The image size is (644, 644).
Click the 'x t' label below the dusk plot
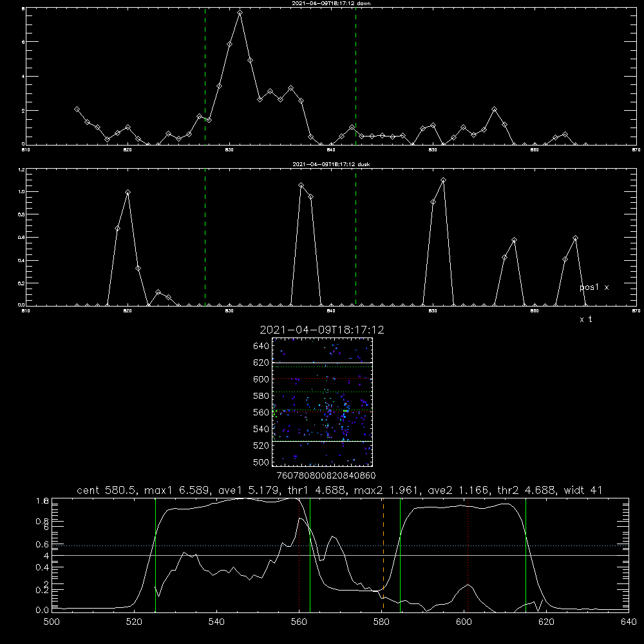tap(585, 319)
